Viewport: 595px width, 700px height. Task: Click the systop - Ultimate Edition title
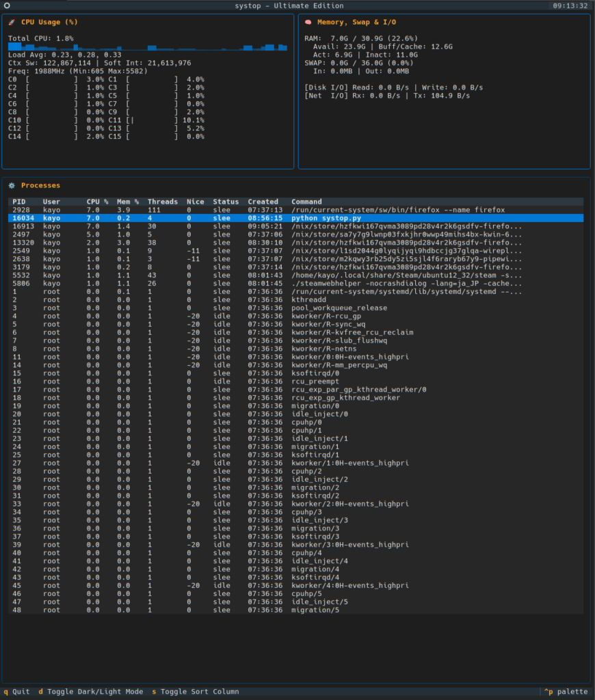[x=289, y=5]
